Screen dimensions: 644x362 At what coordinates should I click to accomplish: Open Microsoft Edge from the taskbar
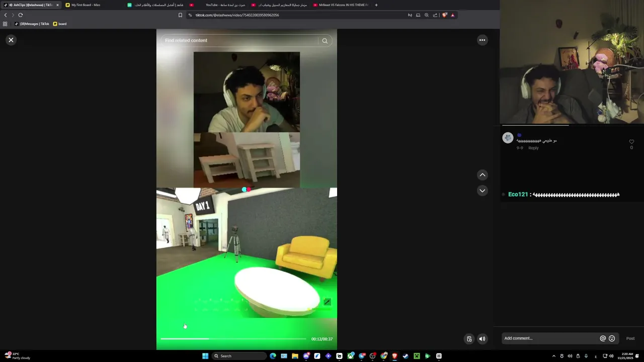273,356
